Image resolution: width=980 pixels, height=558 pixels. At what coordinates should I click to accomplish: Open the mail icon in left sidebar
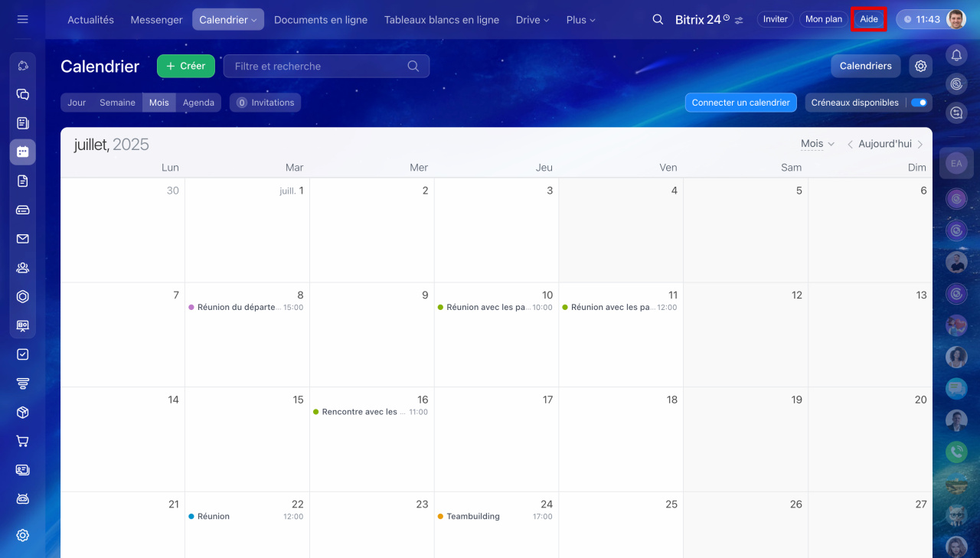[22, 239]
